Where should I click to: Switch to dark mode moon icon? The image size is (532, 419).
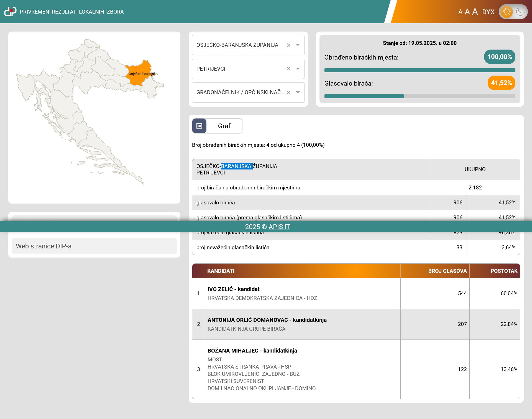click(520, 12)
